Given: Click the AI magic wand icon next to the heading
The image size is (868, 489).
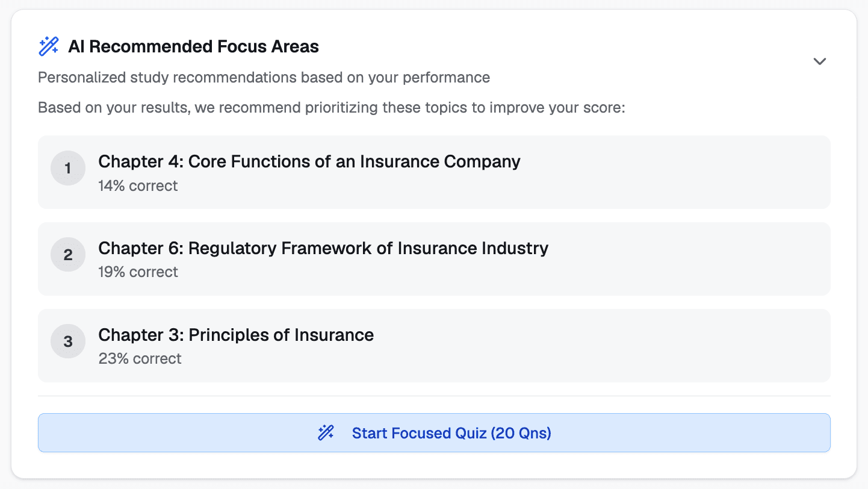Looking at the screenshot, I should pos(48,45).
